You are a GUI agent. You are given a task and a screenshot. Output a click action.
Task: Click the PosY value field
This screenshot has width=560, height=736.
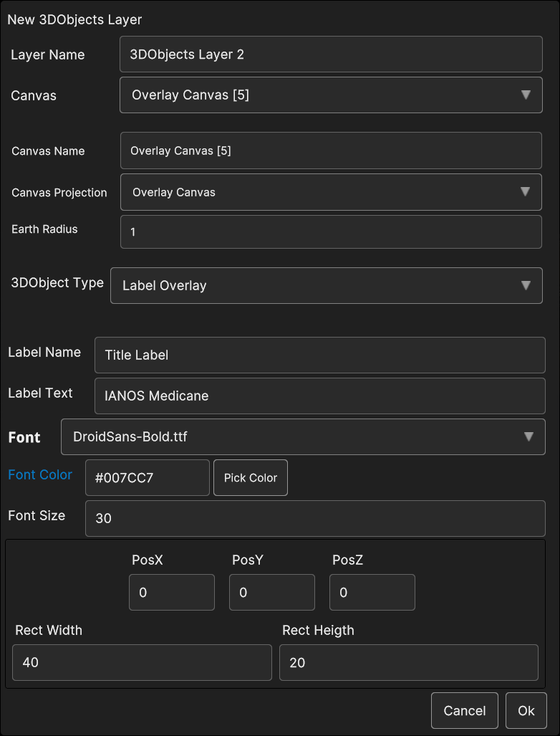[272, 593]
